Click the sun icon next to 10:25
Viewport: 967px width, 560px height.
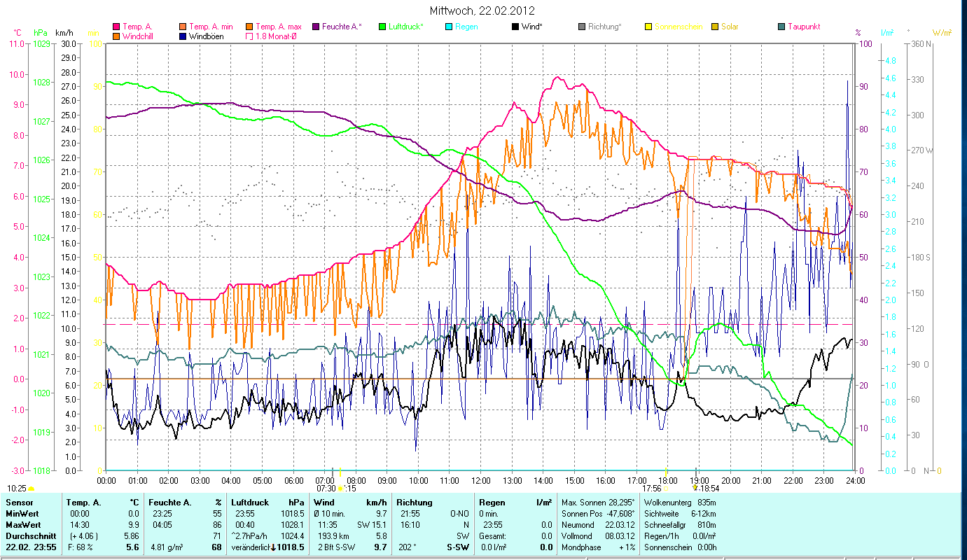[x=32, y=488]
